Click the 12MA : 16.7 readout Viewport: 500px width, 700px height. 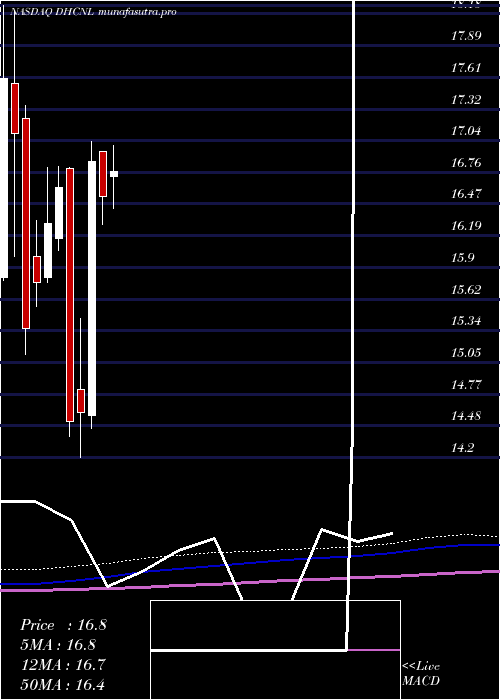(x=63, y=665)
